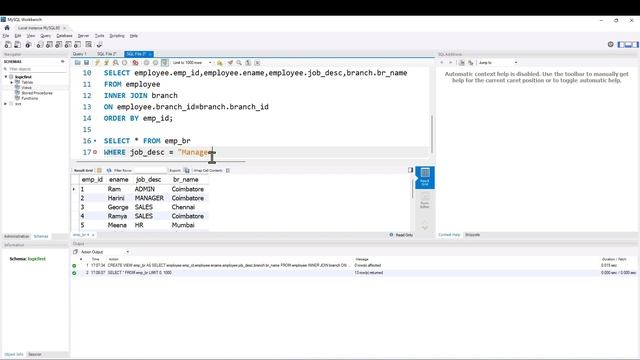Click the create new stored procedure icon

68,44
